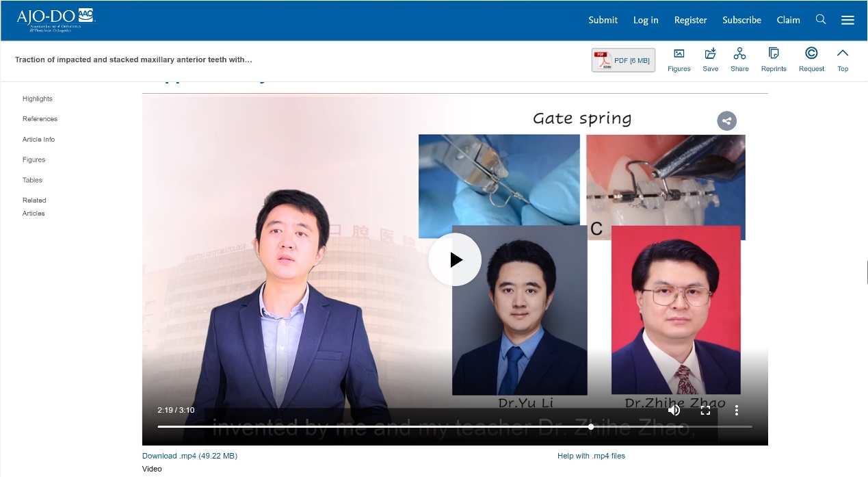Click the video overlay share button

726,121
